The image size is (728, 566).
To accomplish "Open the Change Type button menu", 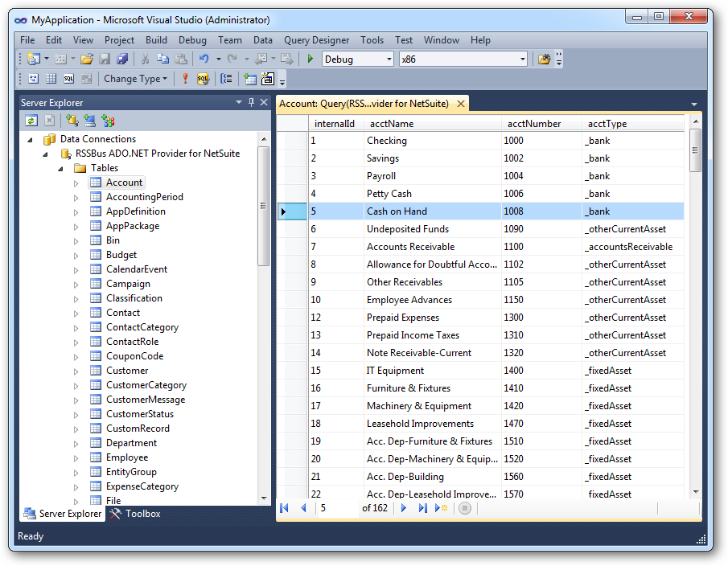I will 135,79.
